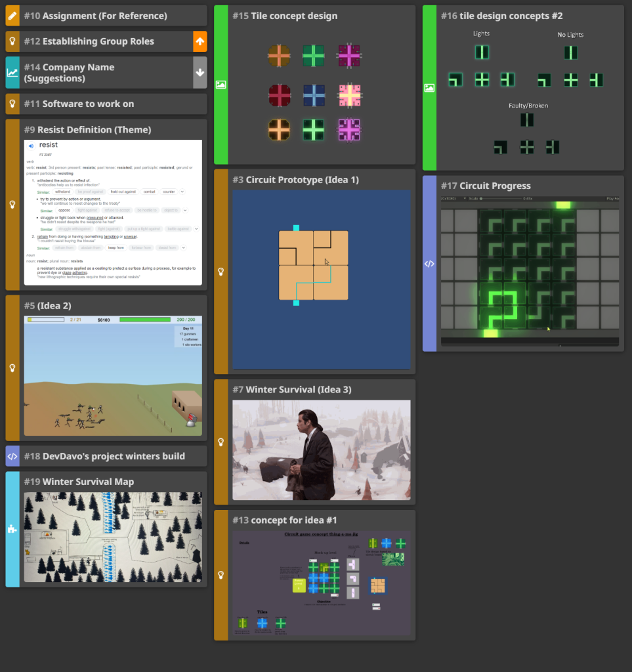
Task: Click the pencil icon on Assignment card
Action: [12, 16]
